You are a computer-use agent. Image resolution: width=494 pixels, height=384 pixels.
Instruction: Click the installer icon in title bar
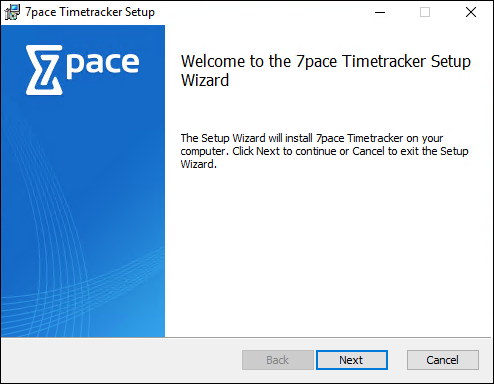point(12,12)
